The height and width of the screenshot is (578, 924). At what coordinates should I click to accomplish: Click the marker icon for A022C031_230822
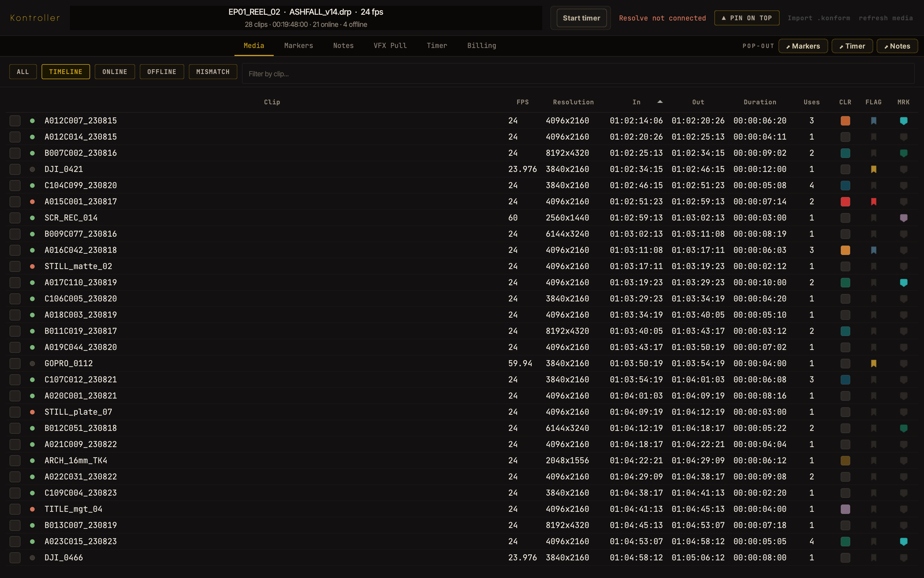pos(903,477)
